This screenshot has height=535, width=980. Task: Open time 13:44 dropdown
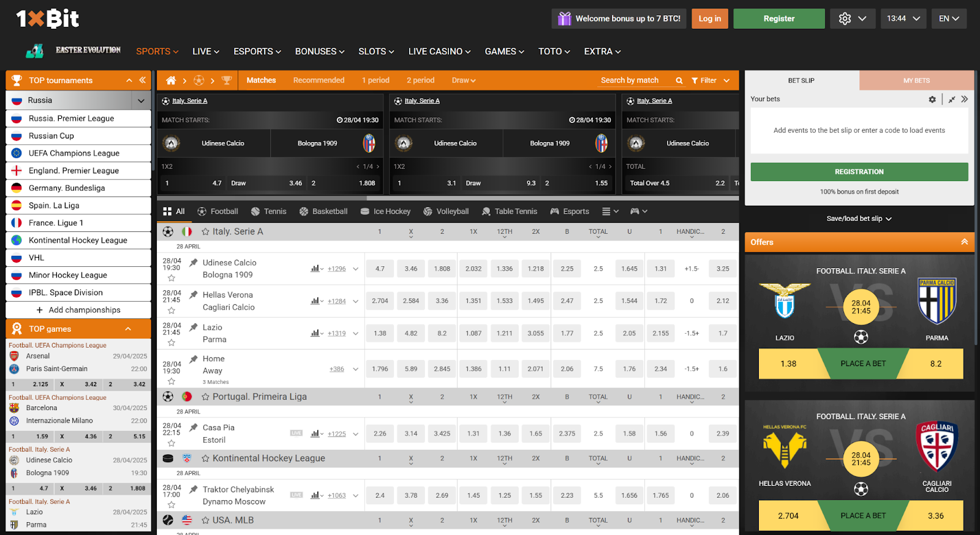[903, 19]
